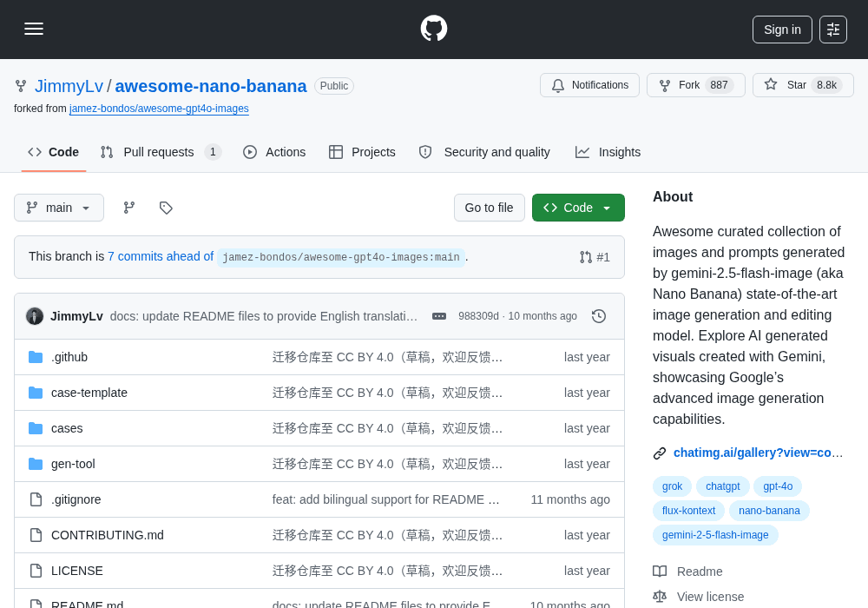Open the hamburger navigation menu
868x608 pixels.
[34, 29]
